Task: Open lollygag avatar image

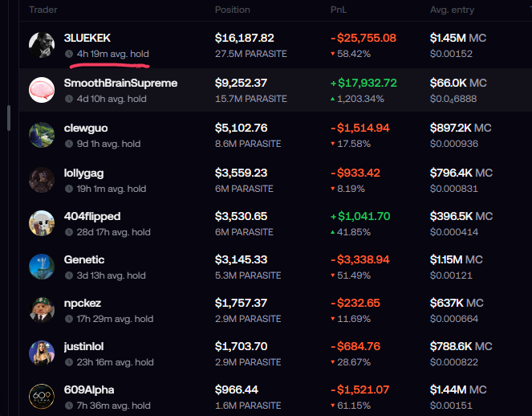Action: (x=42, y=180)
